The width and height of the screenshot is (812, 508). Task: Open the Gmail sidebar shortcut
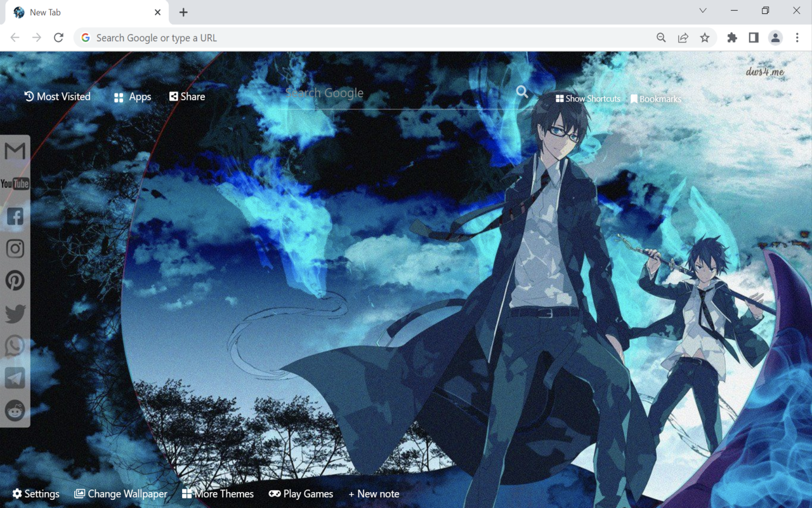click(x=15, y=151)
